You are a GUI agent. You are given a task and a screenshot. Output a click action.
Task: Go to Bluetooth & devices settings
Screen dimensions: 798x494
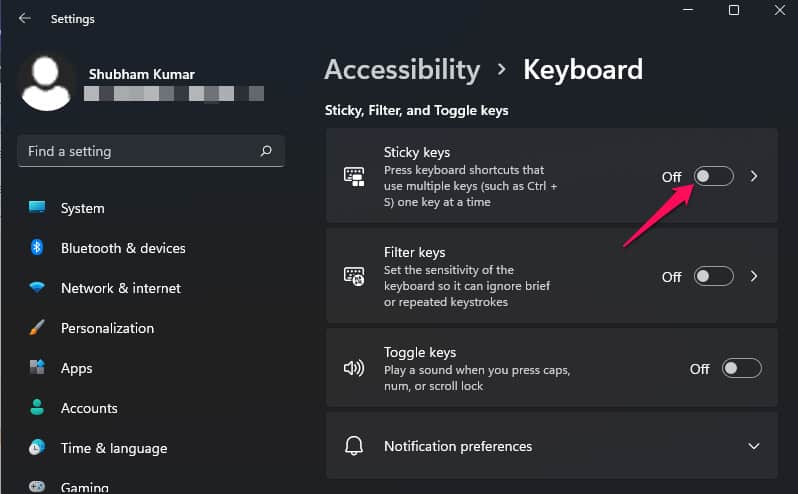coord(123,248)
